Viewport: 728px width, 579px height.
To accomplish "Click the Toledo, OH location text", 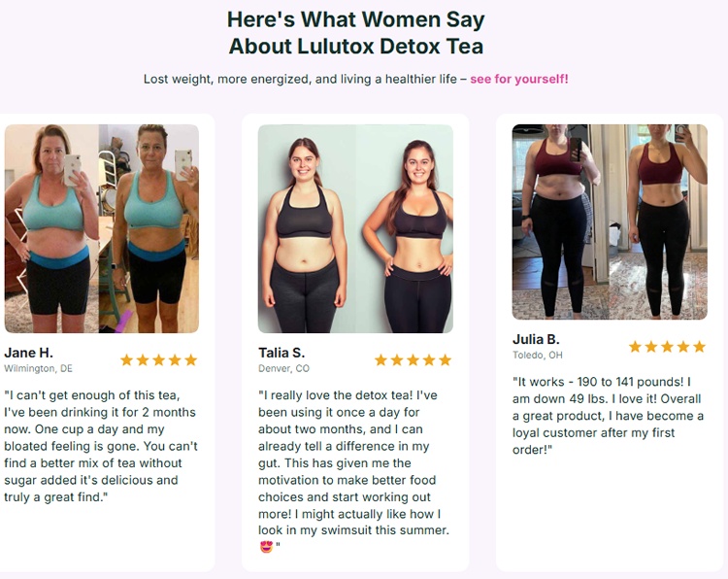I will (538, 356).
